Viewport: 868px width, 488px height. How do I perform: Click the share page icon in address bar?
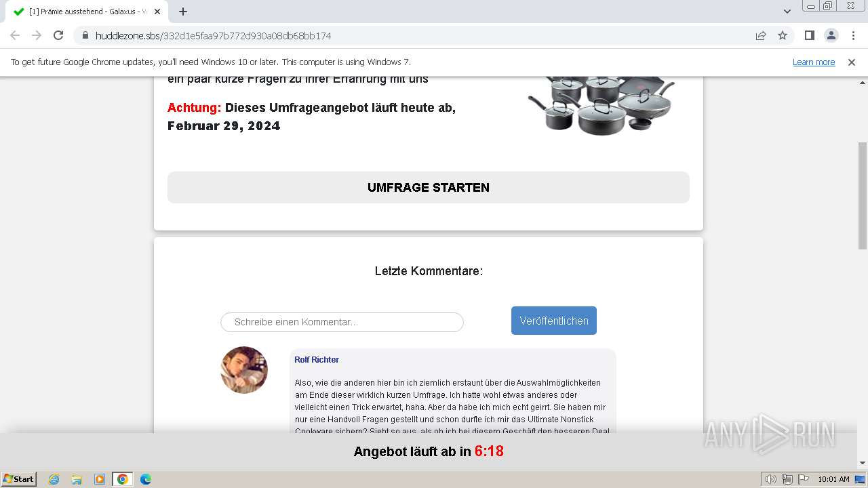pos(761,35)
